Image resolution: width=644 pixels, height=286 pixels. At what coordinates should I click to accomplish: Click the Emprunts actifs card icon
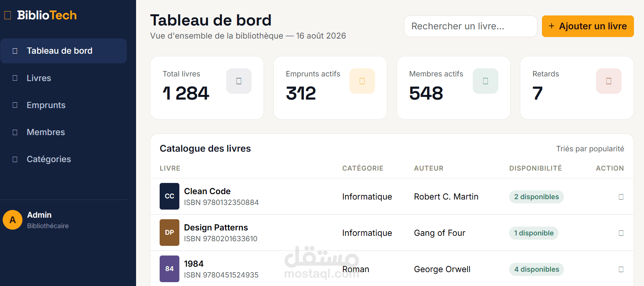click(362, 81)
